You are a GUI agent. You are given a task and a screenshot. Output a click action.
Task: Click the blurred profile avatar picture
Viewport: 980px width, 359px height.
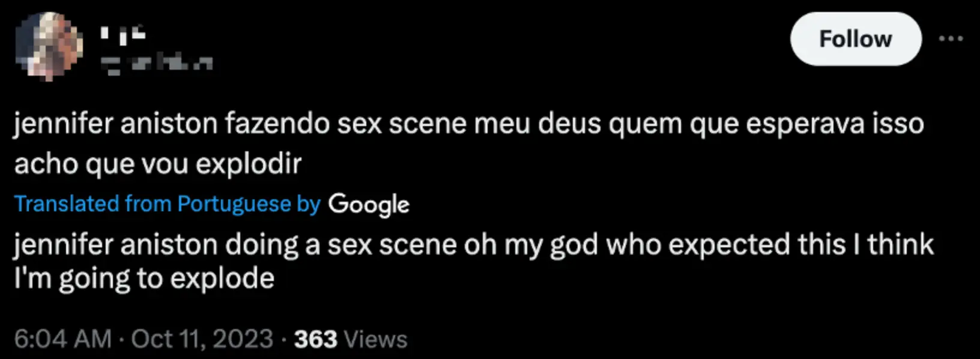[x=49, y=46]
